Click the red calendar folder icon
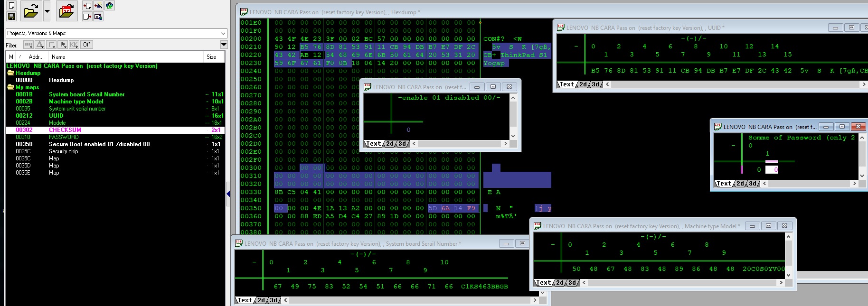Viewport: 868px width, 306px height. click(66, 11)
